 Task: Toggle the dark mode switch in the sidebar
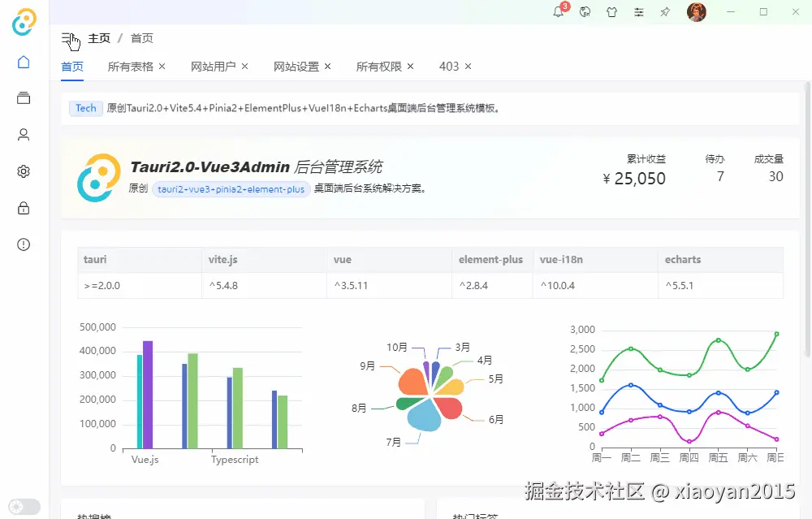(x=24, y=507)
